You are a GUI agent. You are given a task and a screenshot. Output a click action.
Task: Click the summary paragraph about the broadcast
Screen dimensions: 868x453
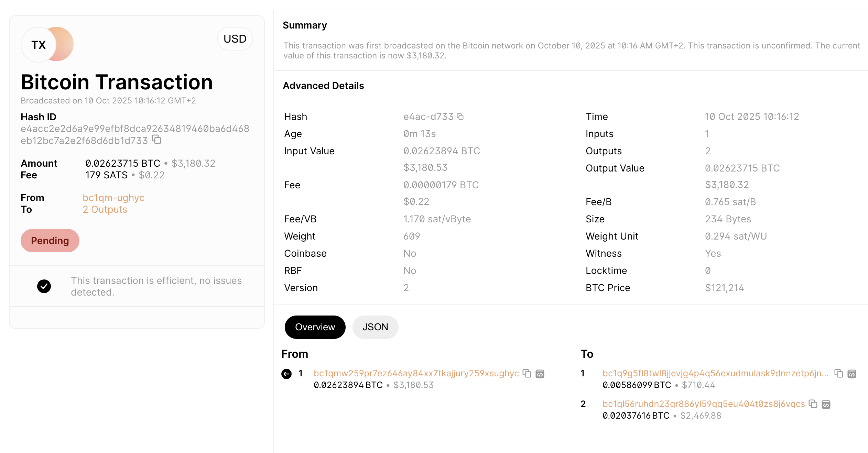[572, 51]
